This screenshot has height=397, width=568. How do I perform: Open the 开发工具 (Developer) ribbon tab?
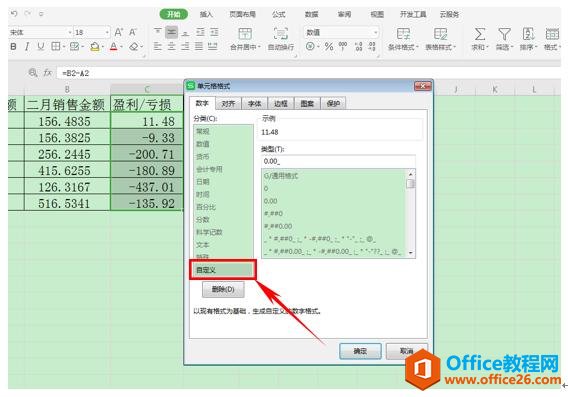413,14
